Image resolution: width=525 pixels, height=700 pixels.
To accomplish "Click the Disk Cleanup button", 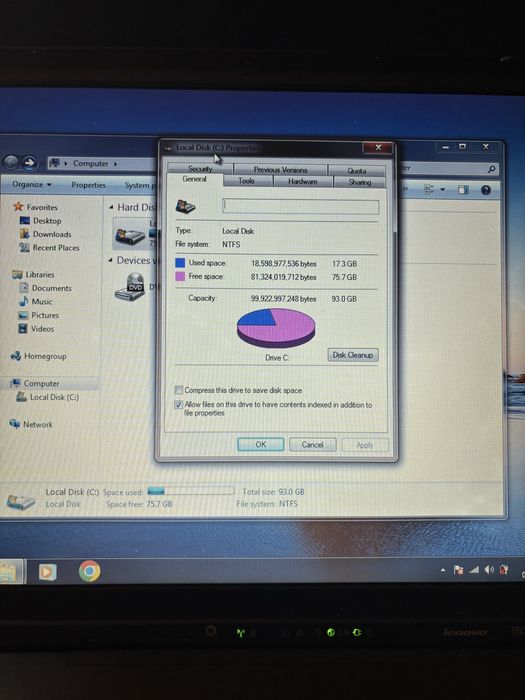I will 353,355.
